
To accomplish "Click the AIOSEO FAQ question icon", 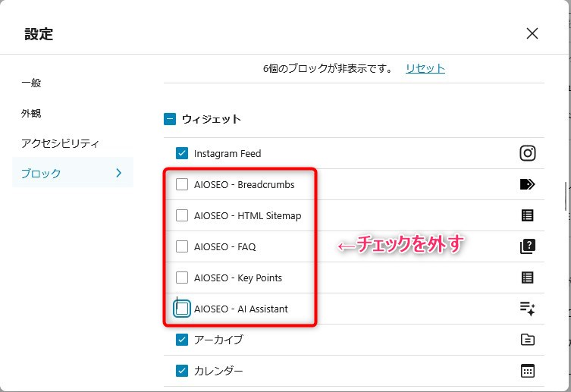I will pyautogui.click(x=527, y=246).
